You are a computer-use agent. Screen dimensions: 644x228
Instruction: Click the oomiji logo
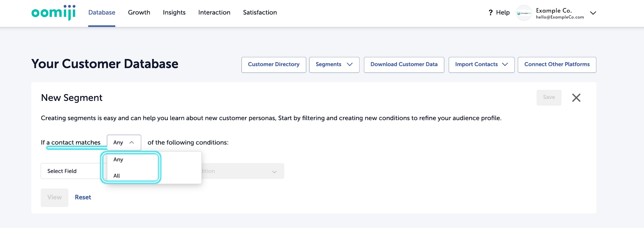pos(53,13)
